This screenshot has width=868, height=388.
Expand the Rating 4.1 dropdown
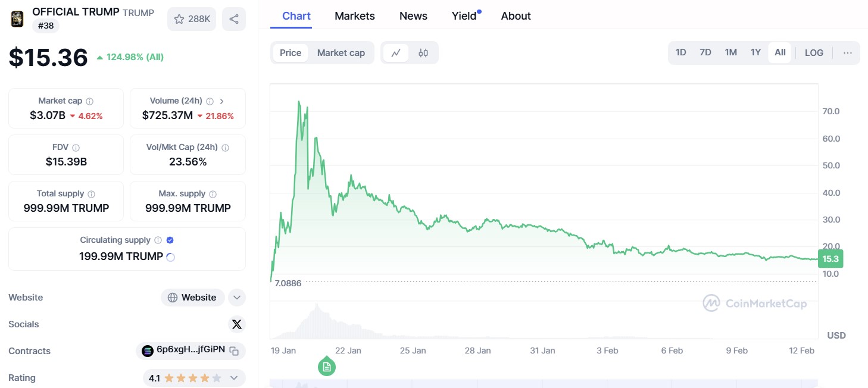pos(234,378)
